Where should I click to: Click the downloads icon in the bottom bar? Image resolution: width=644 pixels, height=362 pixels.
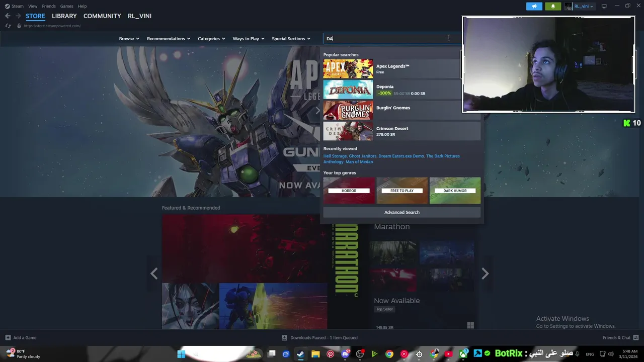pos(284,338)
